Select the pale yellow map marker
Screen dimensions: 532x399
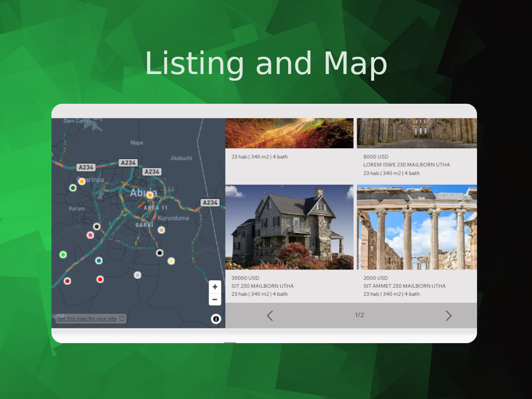click(171, 261)
